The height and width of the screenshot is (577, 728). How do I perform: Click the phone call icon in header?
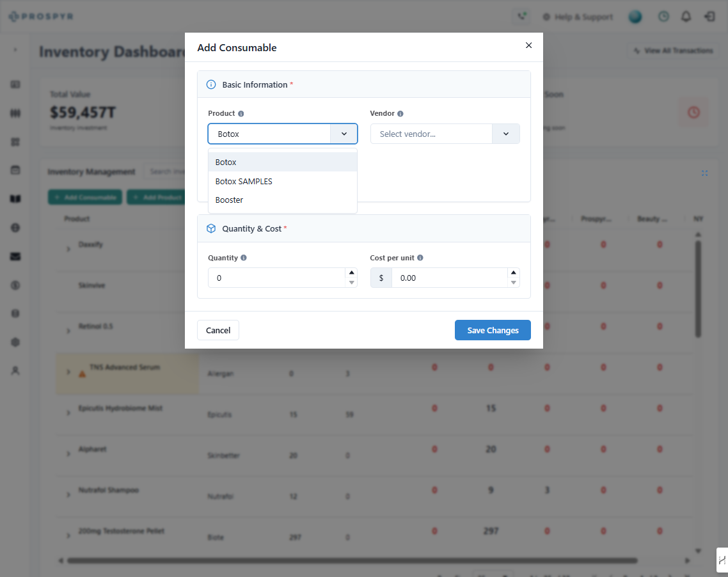pyautogui.click(x=522, y=17)
